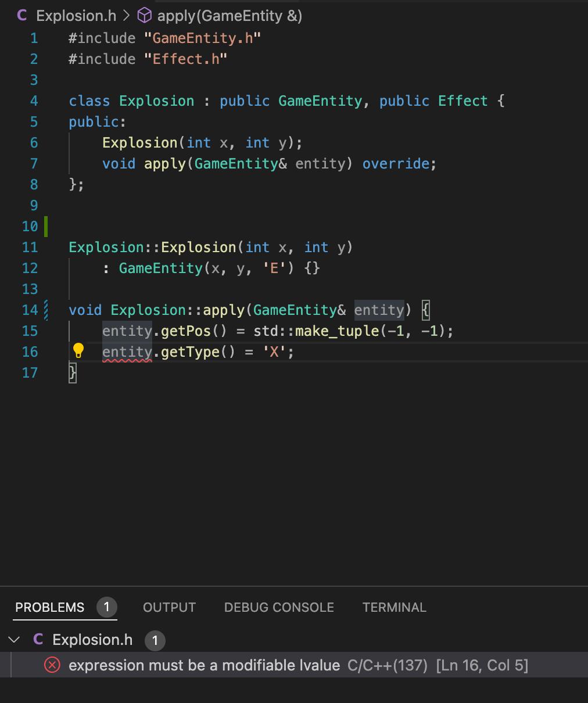Click the C file icon beside Explosion.h in Problems
588x703 pixels.
tap(38, 640)
